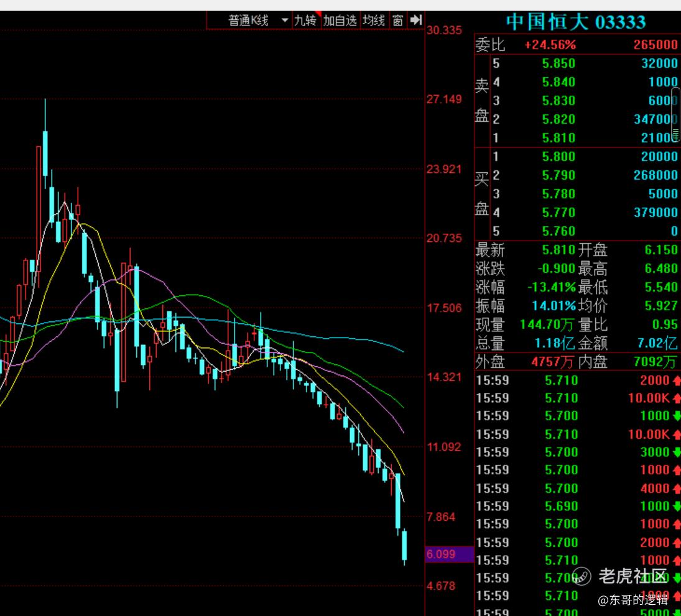The height and width of the screenshot is (616, 681).
Task: Click the 4000 trade tick volume
Action: click(x=655, y=489)
